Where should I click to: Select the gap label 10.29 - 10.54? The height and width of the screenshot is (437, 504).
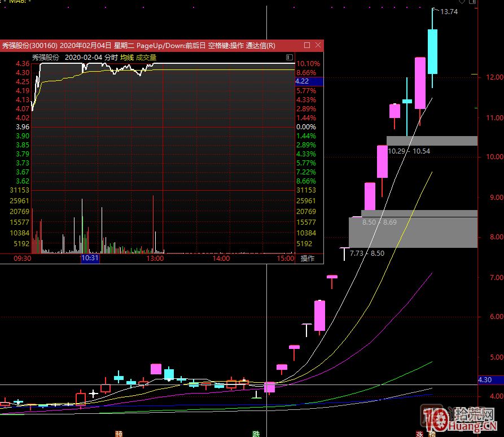(409, 151)
